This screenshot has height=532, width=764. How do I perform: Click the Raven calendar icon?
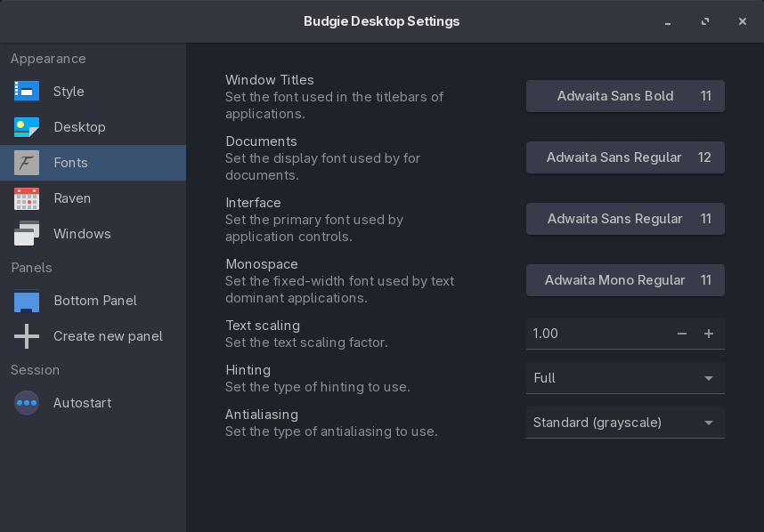[27, 198]
